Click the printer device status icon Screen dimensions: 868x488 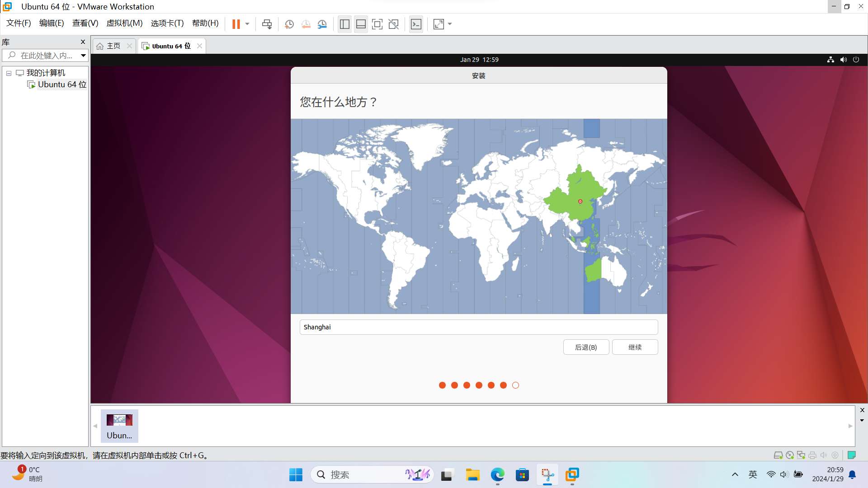click(812, 455)
